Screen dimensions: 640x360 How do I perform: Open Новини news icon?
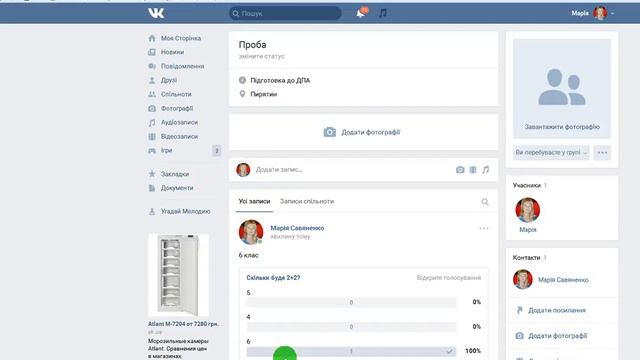(152, 52)
